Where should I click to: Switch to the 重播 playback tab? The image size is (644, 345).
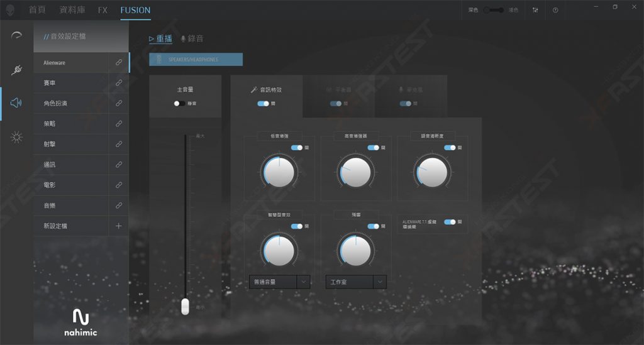(x=160, y=38)
